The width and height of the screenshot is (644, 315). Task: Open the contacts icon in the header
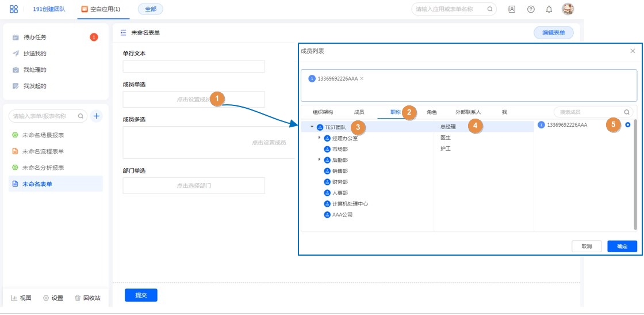tap(512, 9)
